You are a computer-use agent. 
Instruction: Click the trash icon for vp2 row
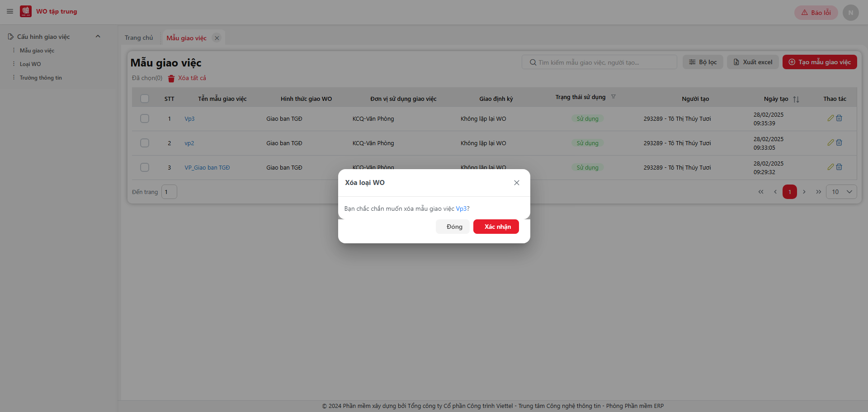tap(839, 142)
